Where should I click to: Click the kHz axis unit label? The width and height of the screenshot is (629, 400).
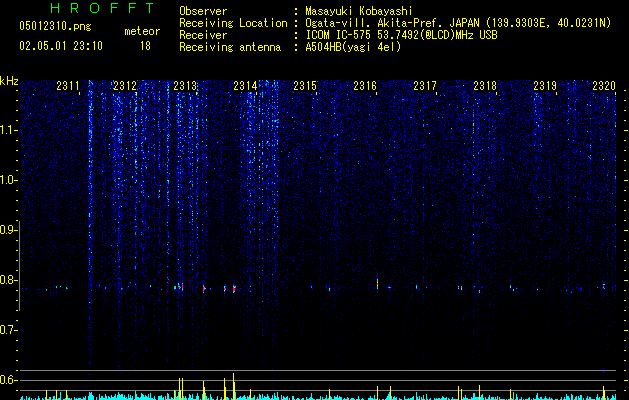pyautogui.click(x=9, y=81)
